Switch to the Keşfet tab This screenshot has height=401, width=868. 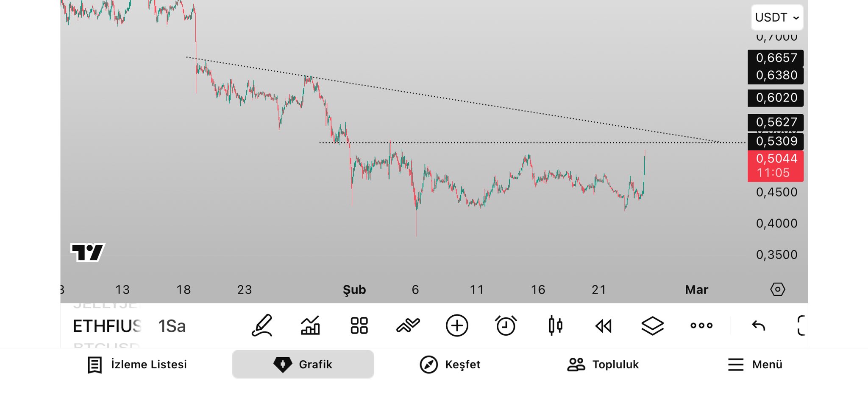click(450, 365)
